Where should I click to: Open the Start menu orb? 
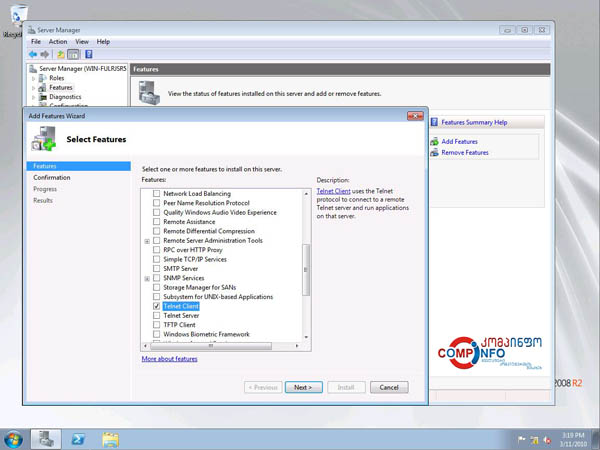pos(13,439)
